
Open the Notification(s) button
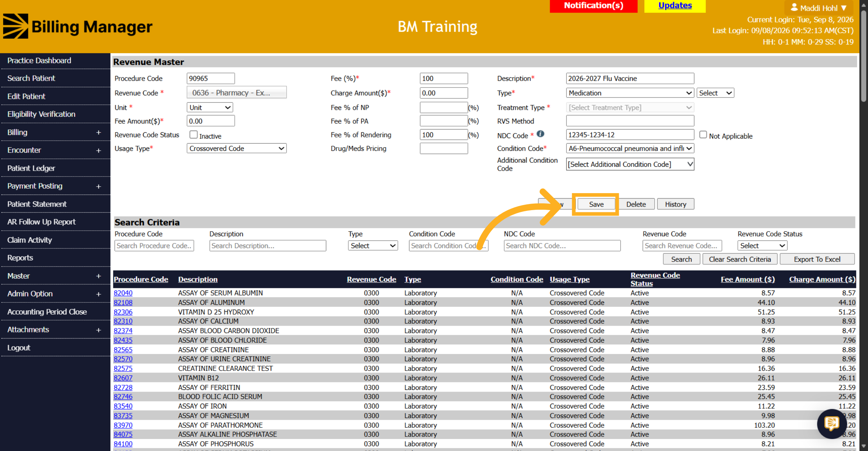point(593,6)
